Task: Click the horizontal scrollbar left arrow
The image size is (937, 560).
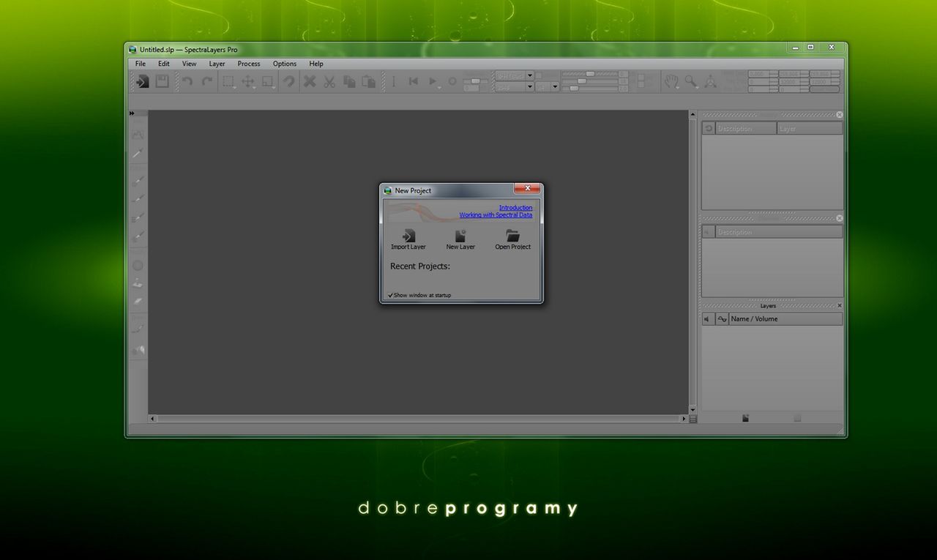Action: [153, 419]
